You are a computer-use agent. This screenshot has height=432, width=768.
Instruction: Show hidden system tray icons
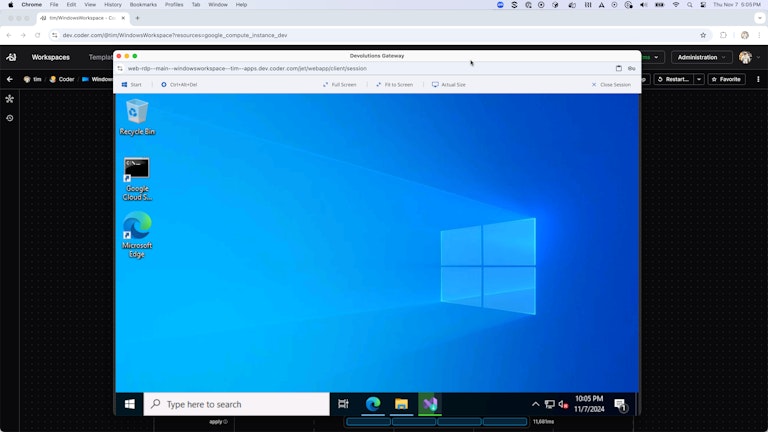(x=535, y=404)
